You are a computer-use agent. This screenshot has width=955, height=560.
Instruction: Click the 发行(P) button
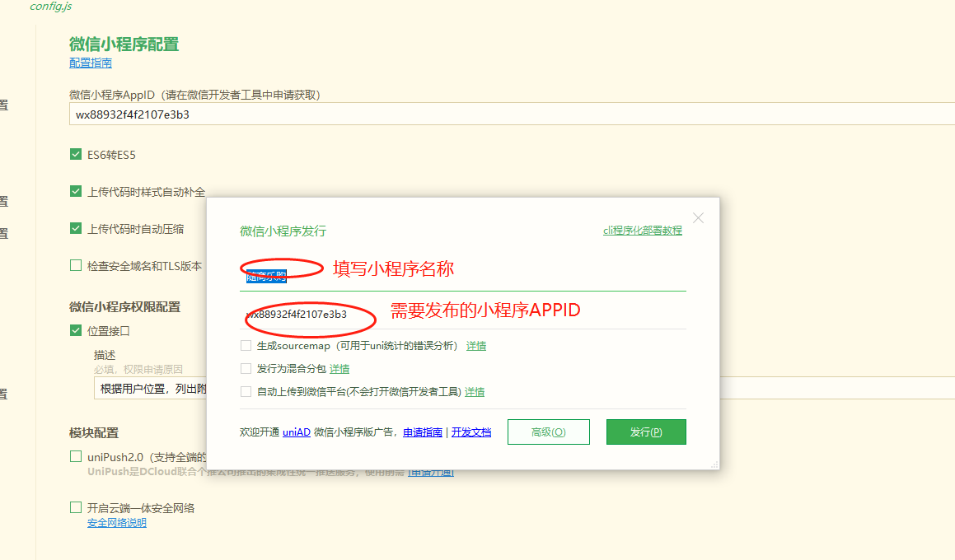tap(645, 432)
